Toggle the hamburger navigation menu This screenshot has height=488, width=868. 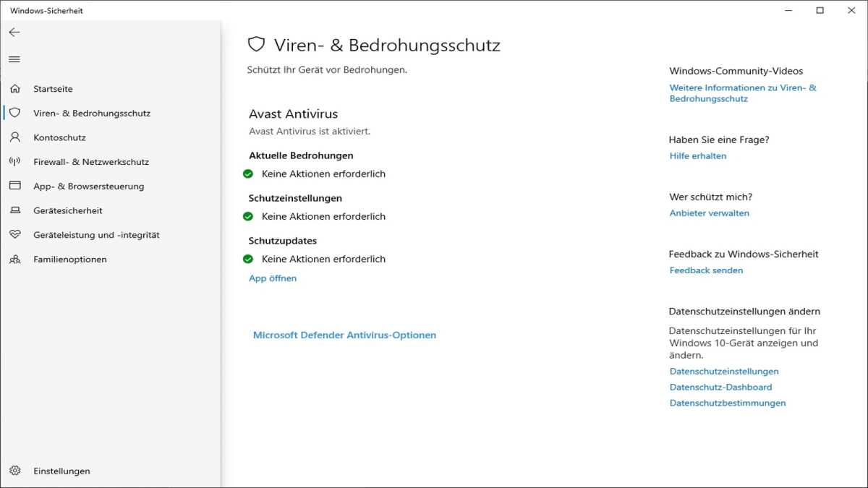coord(14,59)
